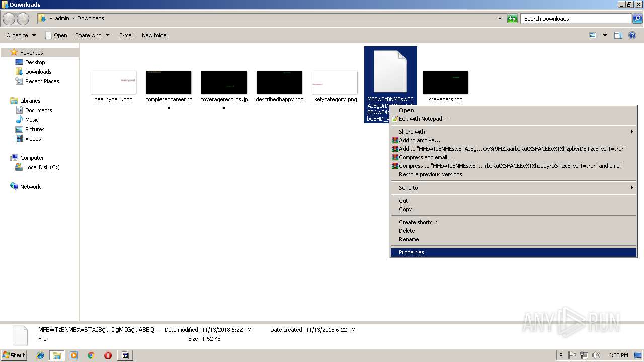Select the likelycategory.png thumbnail
The height and width of the screenshot is (362, 644).
[x=335, y=82]
